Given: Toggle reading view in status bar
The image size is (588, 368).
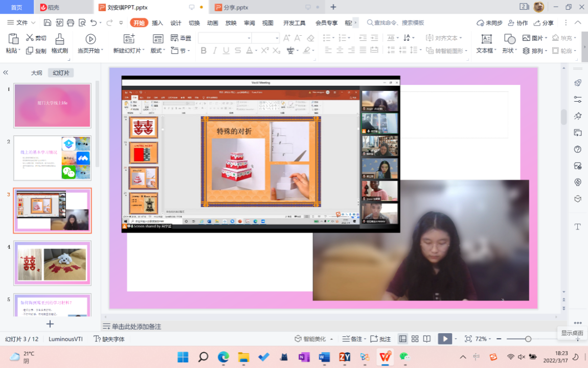Looking at the screenshot, I should click(426, 339).
